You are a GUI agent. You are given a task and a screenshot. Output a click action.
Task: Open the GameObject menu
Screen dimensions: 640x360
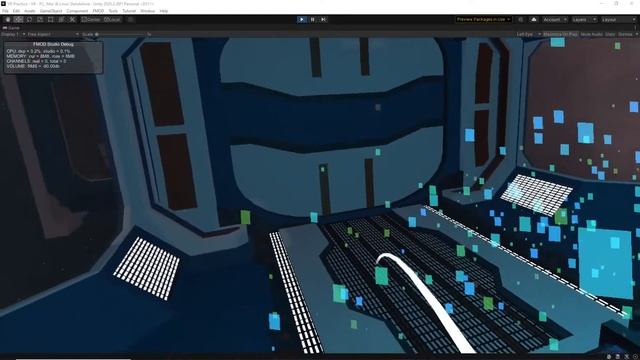click(x=51, y=11)
